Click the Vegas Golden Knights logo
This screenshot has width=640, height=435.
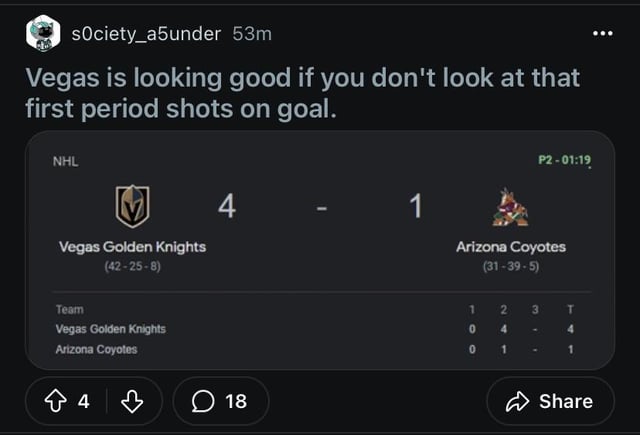pyautogui.click(x=132, y=206)
